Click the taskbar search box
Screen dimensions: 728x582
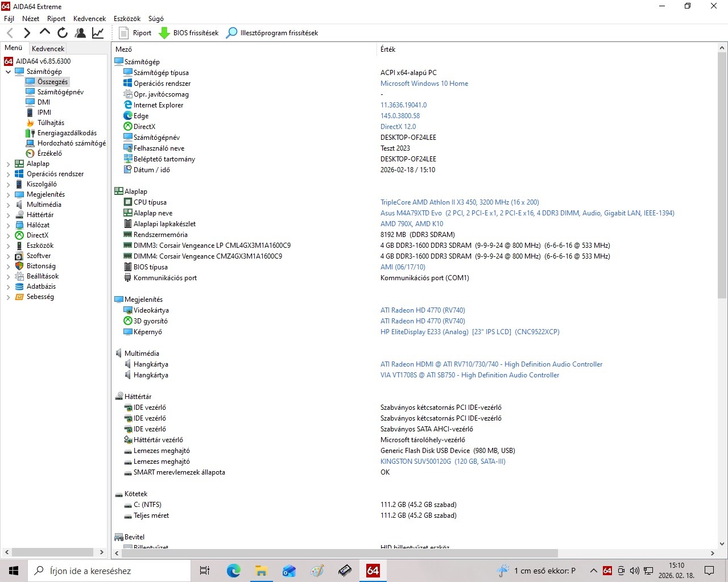point(109,571)
